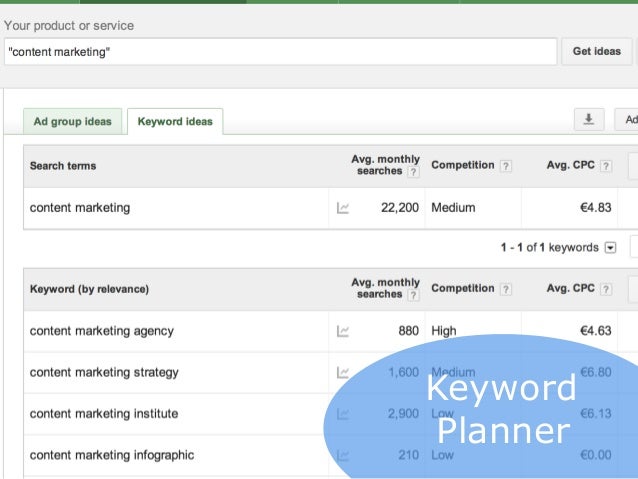Click help icon beside lower Avg. monthly searches

[413, 295]
